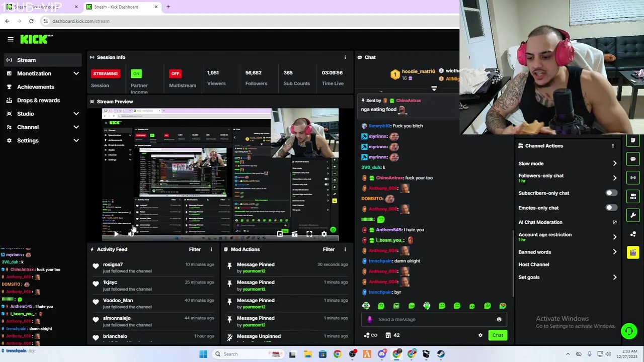Expand Channel sidebar section

coord(76,127)
